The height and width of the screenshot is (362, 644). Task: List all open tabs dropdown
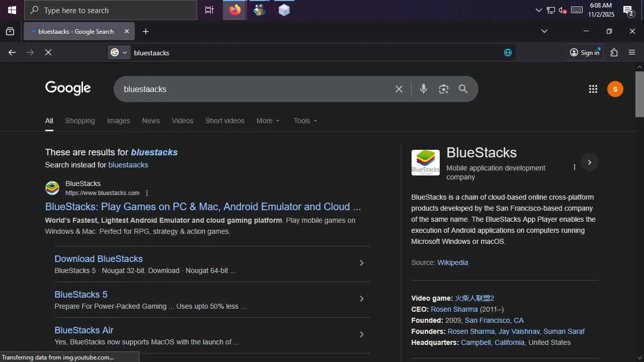click(x=544, y=31)
